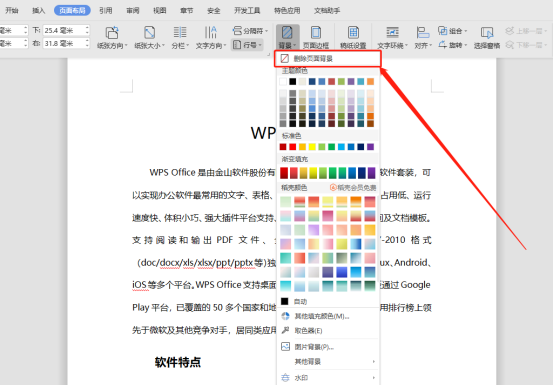
Task: Select light blue in the standard colors row
Action: [341, 147]
